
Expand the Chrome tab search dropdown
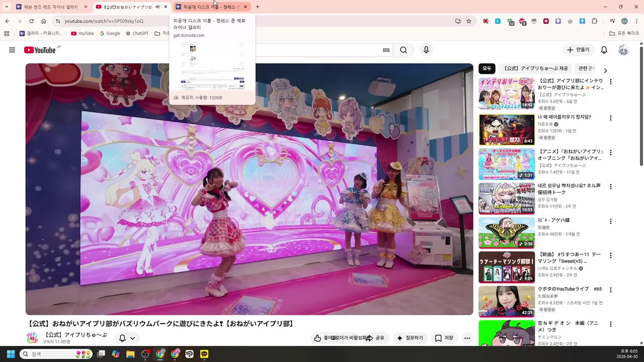[7, 7]
